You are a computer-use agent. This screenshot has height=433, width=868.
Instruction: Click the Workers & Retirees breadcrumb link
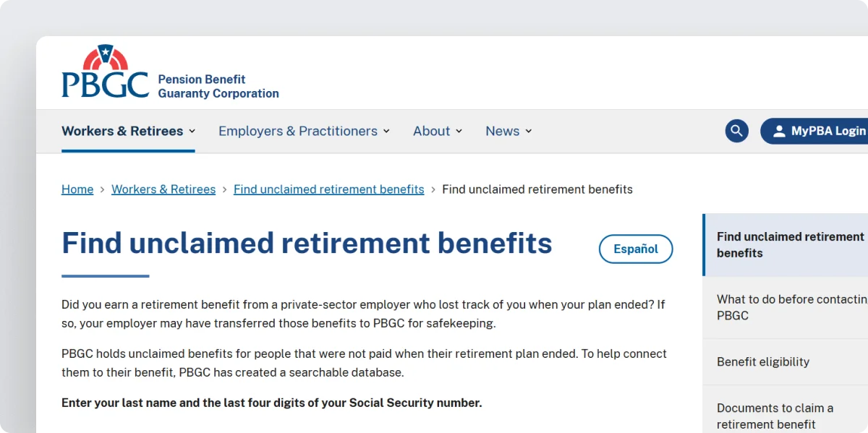pos(163,189)
